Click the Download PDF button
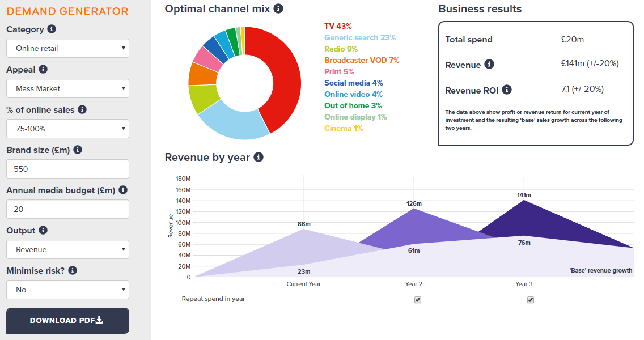The width and height of the screenshot is (644, 340). click(x=67, y=321)
